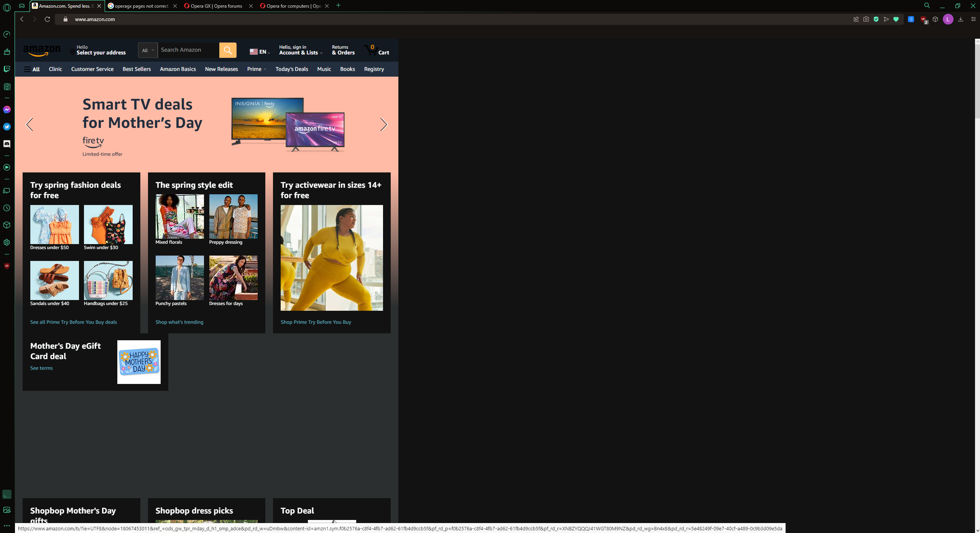Image resolution: width=980 pixels, height=533 pixels.
Task: Reload the current page
Action: (47, 19)
